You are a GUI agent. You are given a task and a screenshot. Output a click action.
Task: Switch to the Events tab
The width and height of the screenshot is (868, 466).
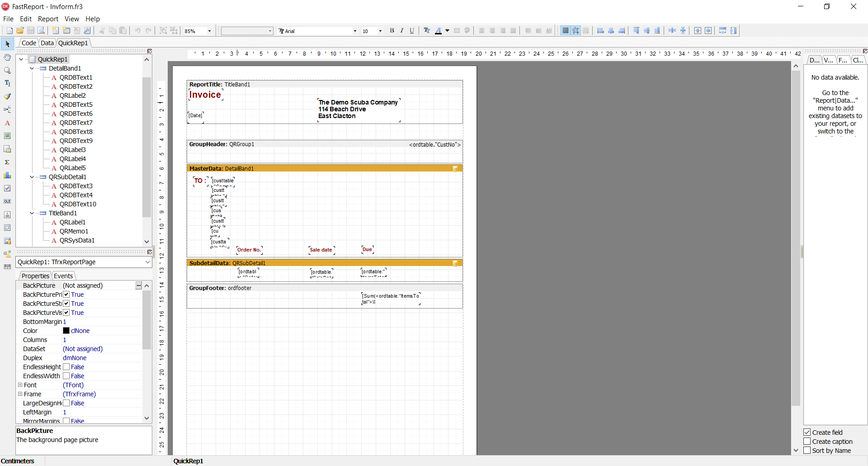tap(63, 276)
